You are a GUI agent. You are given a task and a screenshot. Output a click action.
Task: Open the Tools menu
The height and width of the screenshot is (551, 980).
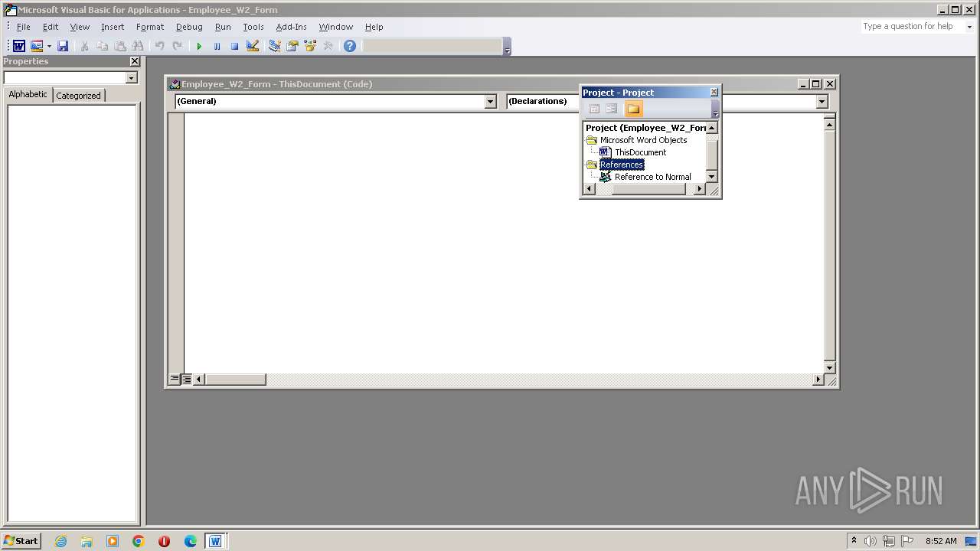(253, 27)
